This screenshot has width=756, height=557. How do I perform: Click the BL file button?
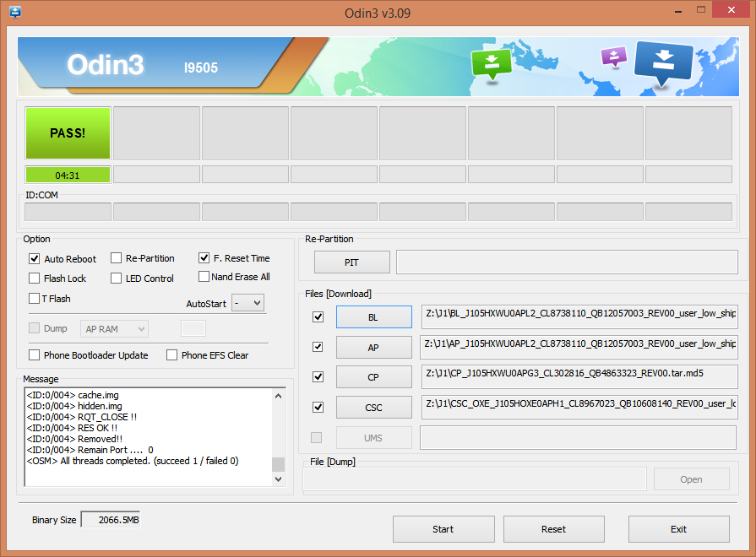point(373,317)
